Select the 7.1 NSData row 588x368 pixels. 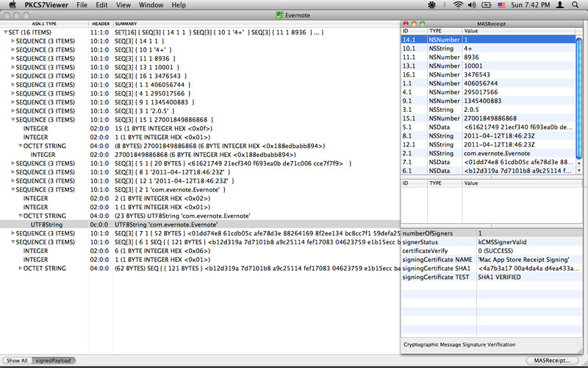488,162
